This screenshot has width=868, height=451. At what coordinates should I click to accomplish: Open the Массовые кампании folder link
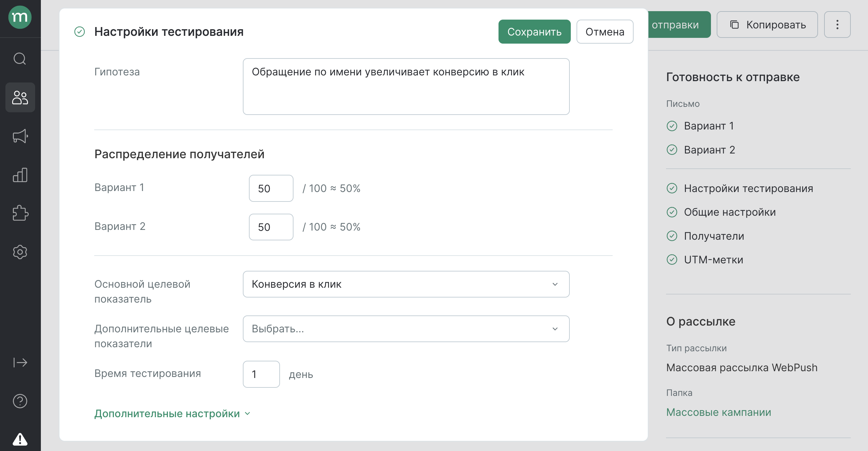point(718,412)
